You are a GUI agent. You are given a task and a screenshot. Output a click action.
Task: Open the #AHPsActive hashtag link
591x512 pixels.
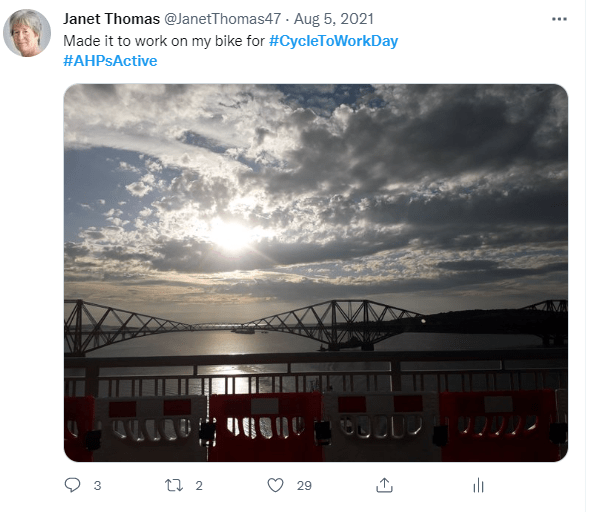pos(110,61)
